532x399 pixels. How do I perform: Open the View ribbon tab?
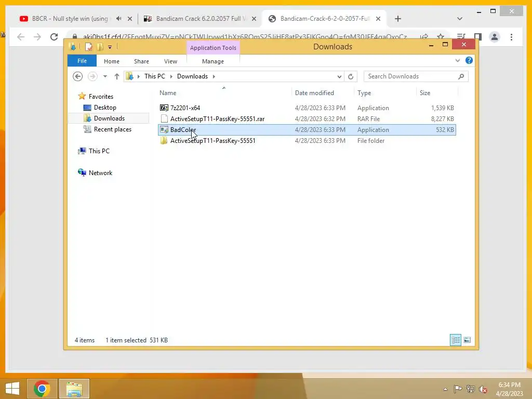click(170, 61)
